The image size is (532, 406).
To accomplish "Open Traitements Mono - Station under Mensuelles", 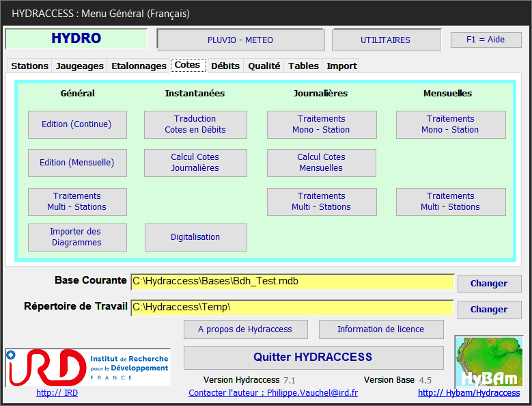I will [x=451, y=124].
